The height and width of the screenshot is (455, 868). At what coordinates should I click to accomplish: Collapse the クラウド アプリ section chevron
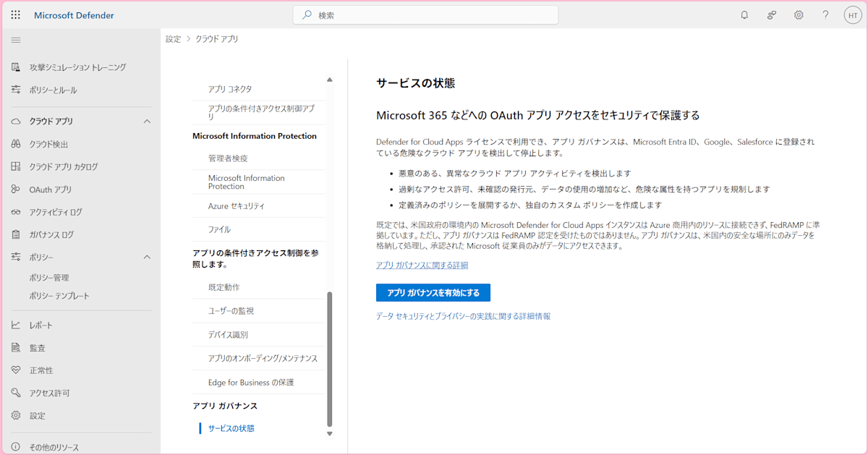(147, 122)
